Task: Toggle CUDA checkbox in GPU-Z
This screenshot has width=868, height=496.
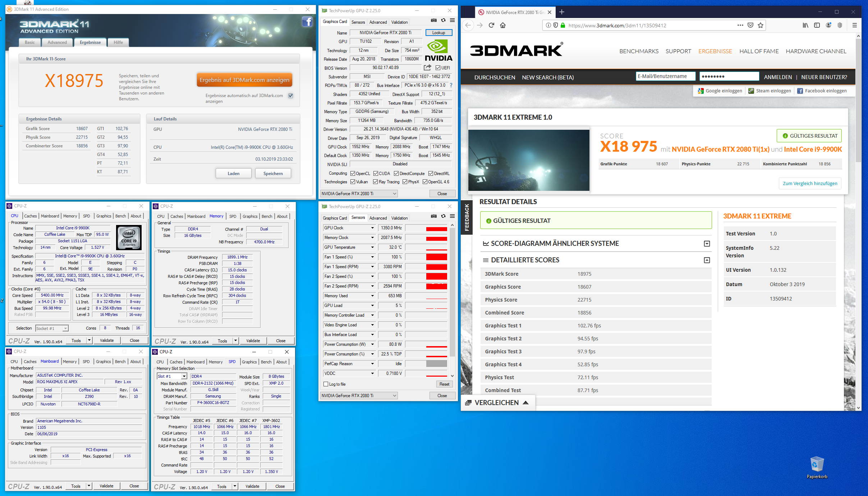Action: (x=376, y=174)
